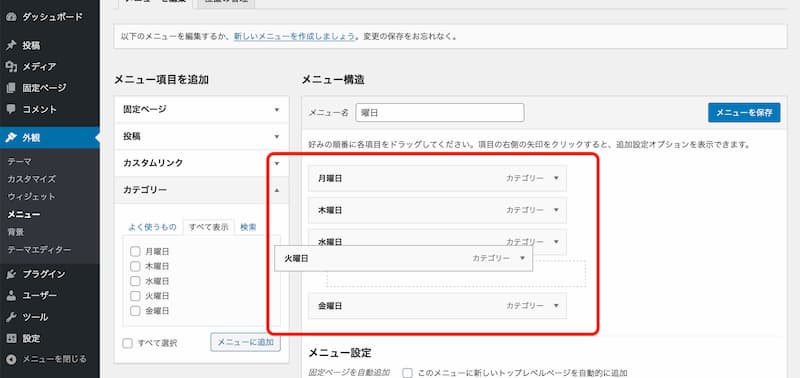Open テーマ submenu item
The image size is (800, 378).
pyautogui.click(x=19, y=162)
